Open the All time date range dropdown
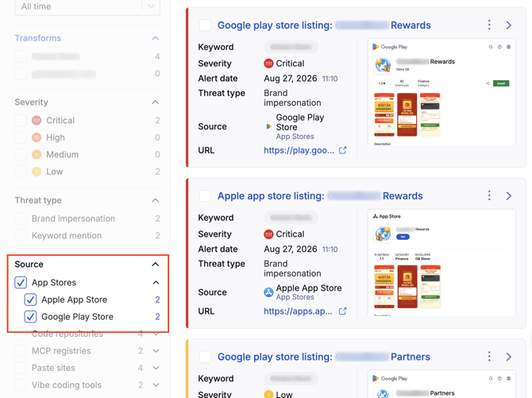The image size is (532, 398). (87, 7)
